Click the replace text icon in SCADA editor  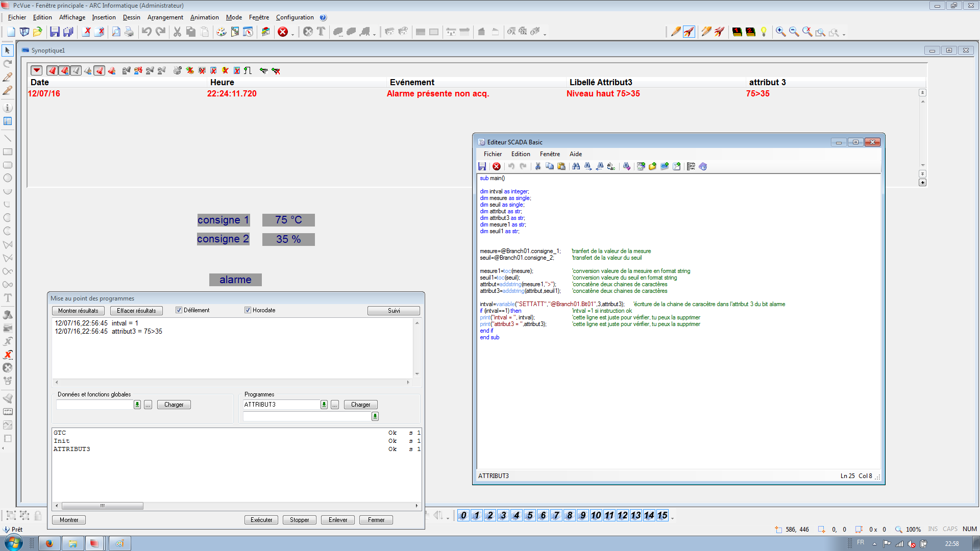(x=611, y=166)
